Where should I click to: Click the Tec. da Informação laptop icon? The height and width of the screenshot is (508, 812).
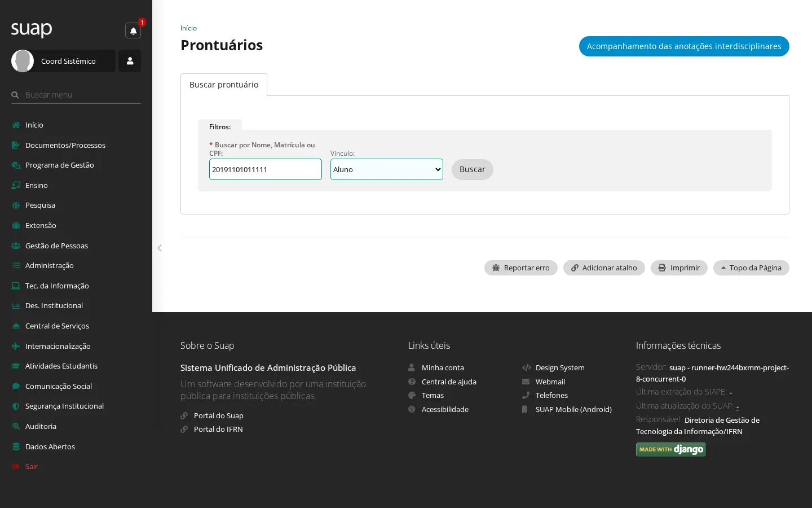click(16, 286)
